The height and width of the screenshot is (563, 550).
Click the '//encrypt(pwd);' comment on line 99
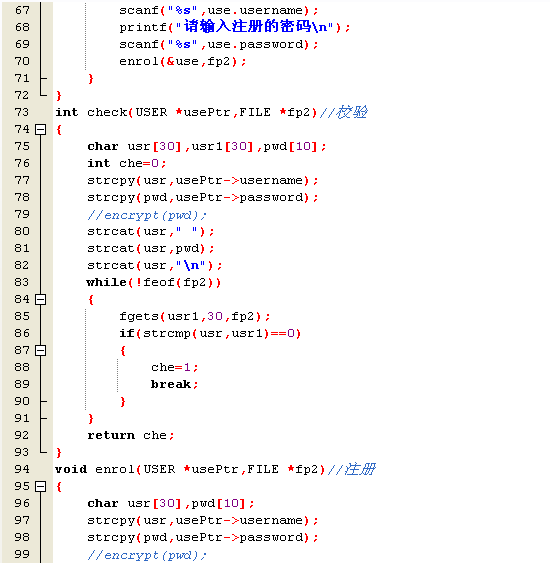coord(147,555)
